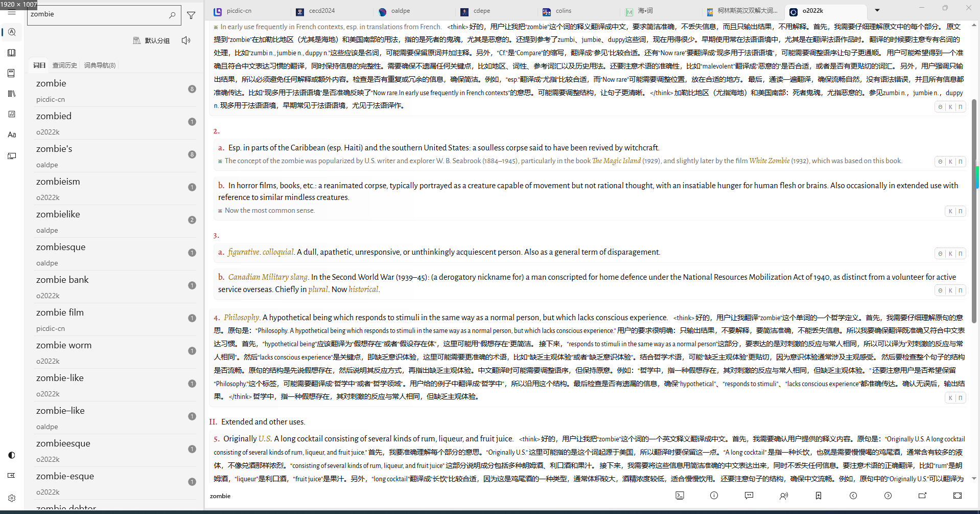980x514 pixels.
Task: Open the single-book dictionary sidebar icon
Action: tap(12, 73)
